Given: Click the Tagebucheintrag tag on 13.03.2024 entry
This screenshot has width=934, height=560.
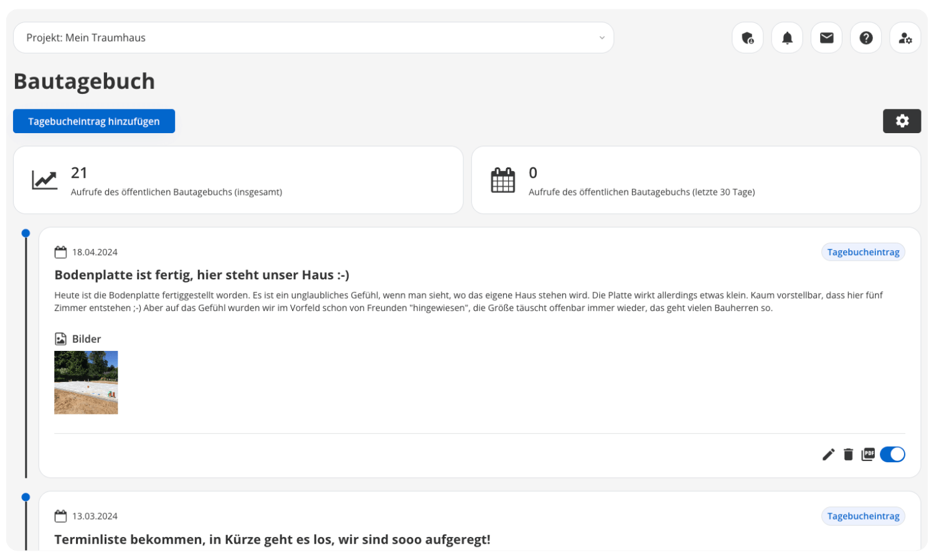Looking at the screenshot, I should pyautogui.click(x=863, y=516).
